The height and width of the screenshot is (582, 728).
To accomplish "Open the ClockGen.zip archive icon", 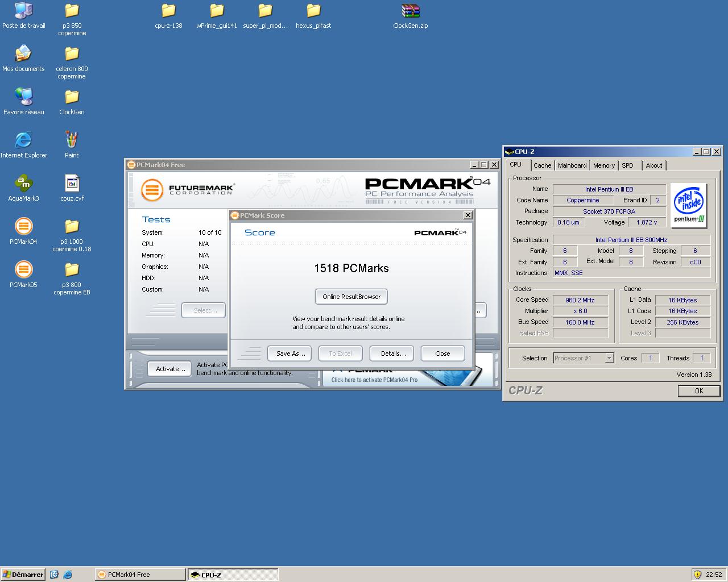I will pos(410,15).
